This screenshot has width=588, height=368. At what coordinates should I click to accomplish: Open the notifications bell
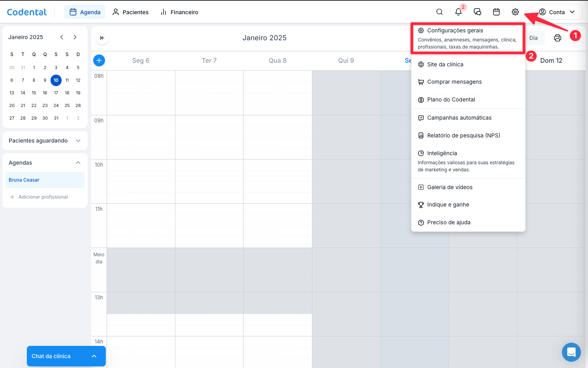[458, 12]
